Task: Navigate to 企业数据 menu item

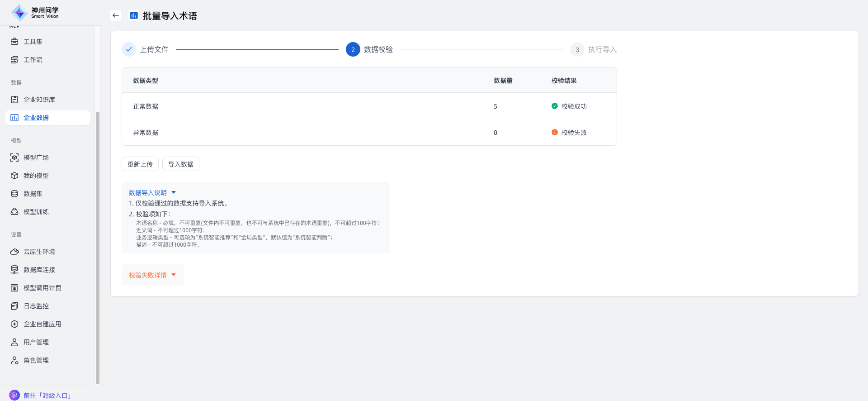Action: pyautogui.click(x=36, y=118)
